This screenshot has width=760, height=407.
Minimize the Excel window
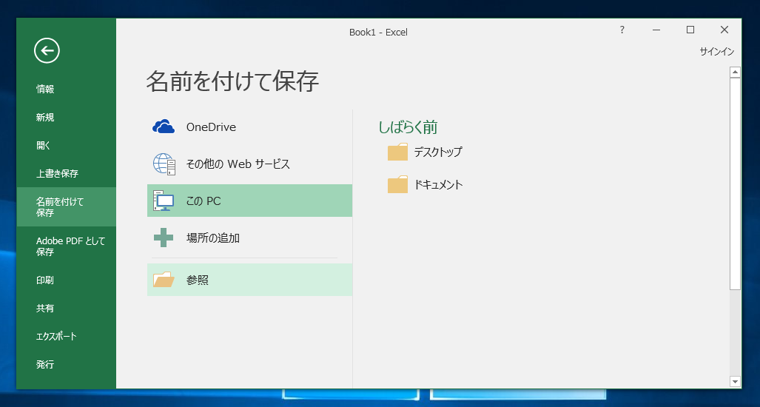[656, 30]
